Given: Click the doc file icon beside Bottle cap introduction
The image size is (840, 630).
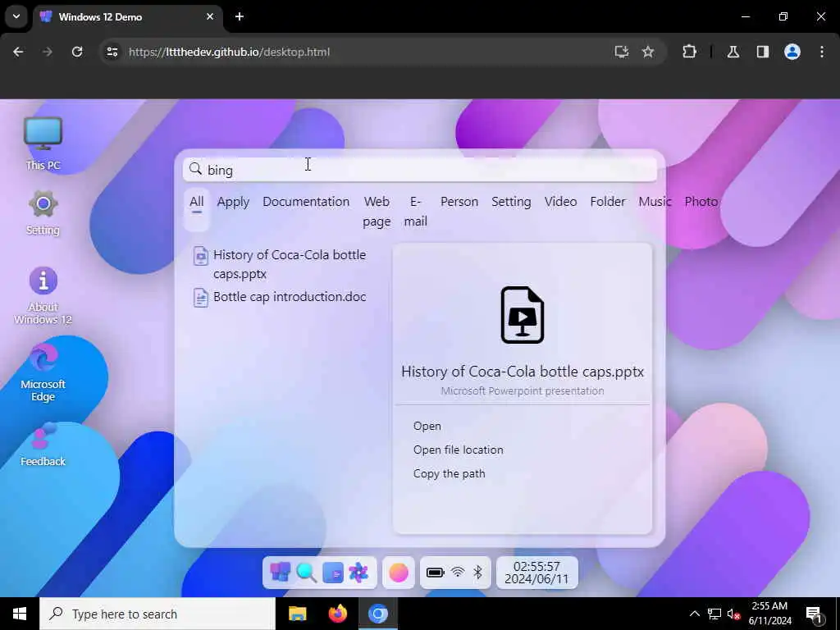Looking at the screenshot, I should pyautogui.click(x=201, y=297).
